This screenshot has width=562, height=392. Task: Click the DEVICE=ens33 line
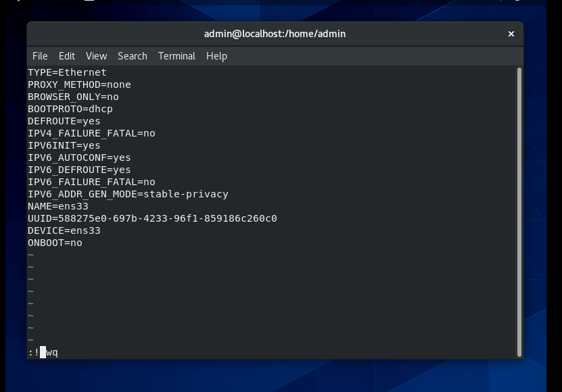(64, 230)
